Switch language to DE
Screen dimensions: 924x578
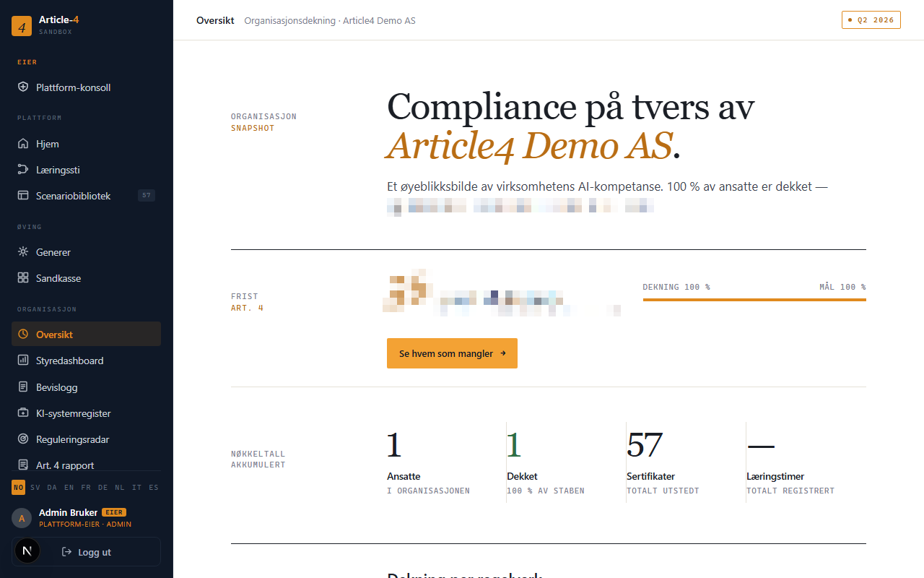103,488
